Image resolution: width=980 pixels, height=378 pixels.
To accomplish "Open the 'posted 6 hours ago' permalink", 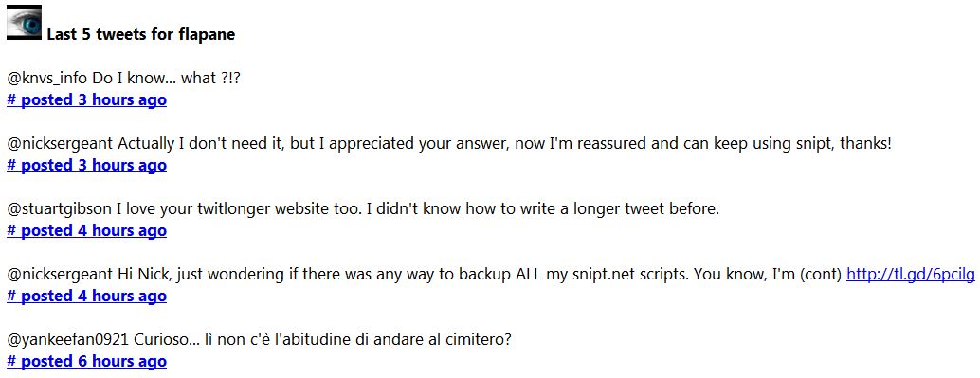I will click(x=87, y=361).
